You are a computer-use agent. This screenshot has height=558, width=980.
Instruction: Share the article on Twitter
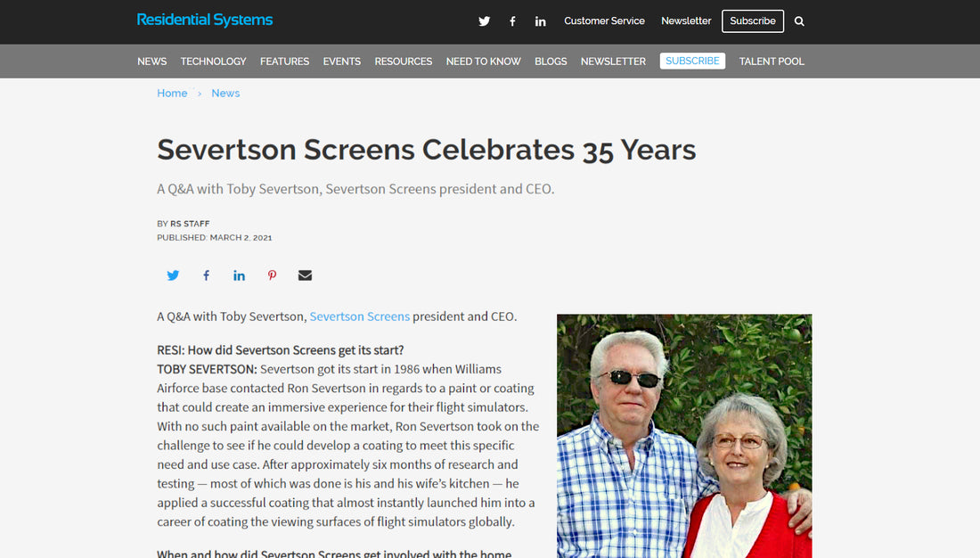pos(173,275)
